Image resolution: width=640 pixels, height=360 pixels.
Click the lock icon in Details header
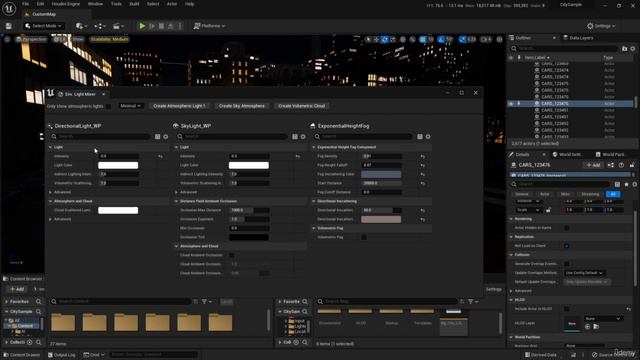coord(632,165)
